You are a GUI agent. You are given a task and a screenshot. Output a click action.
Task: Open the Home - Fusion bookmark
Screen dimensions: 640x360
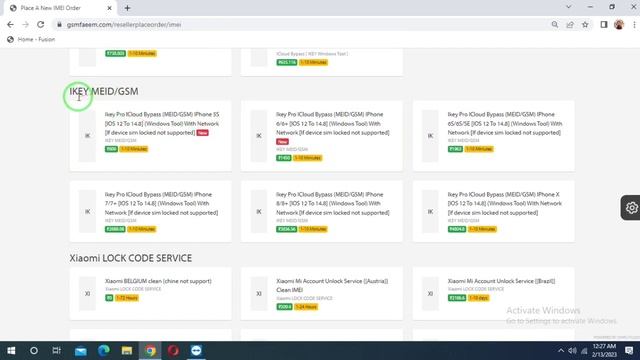(x=31, y=39)
